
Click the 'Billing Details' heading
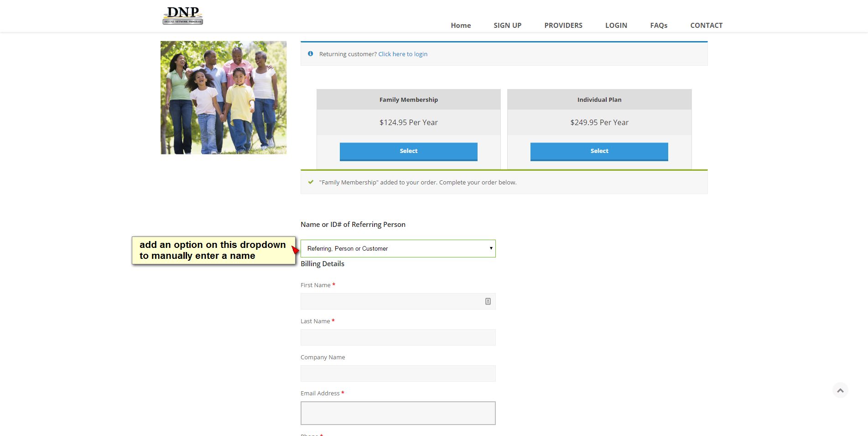pos(322,264)
